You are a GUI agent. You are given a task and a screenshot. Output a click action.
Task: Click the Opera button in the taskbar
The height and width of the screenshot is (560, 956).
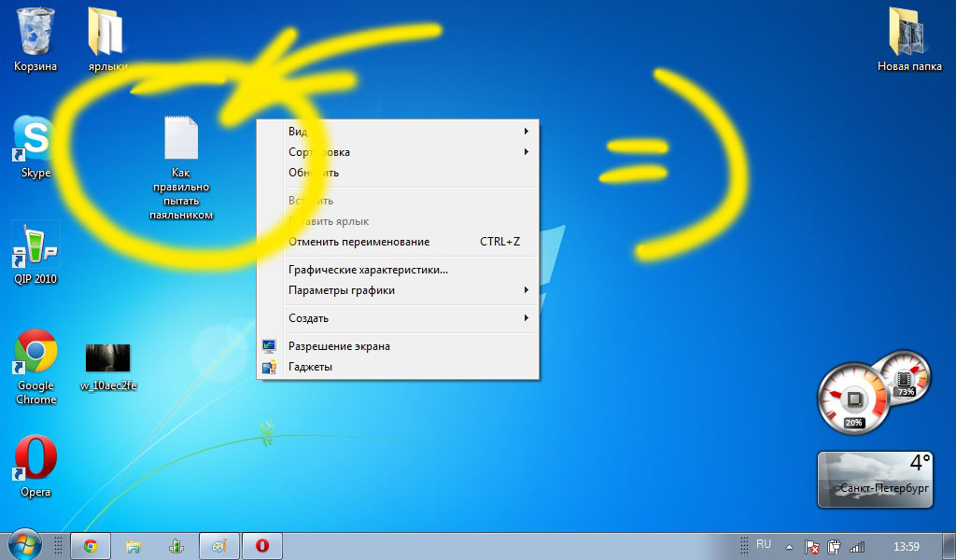point(262,546)
